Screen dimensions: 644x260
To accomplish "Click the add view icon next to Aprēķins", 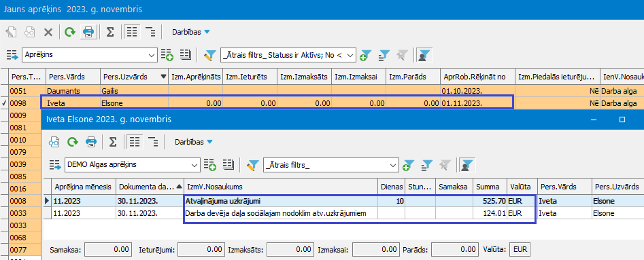I will pos(167,54).
